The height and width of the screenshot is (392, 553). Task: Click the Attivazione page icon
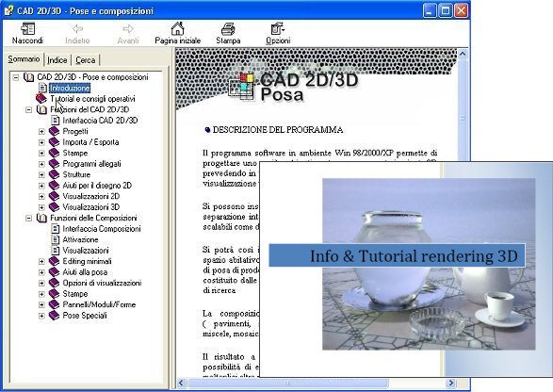click(56, 239)
